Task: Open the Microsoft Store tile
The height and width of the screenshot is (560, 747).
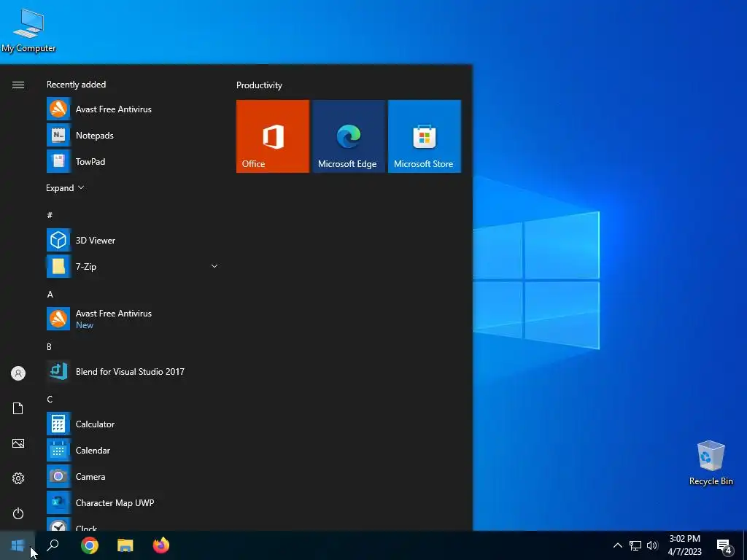Action: coord(425,136)
